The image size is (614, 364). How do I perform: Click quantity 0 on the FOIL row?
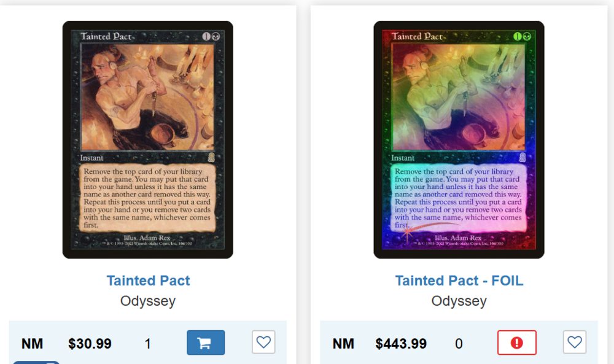click(x=459, y=344)
